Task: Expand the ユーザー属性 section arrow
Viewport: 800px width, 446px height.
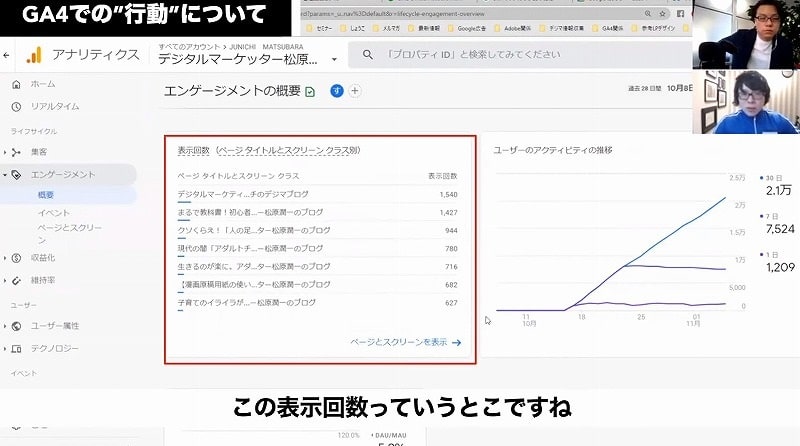Action: (x=5, y=326)
